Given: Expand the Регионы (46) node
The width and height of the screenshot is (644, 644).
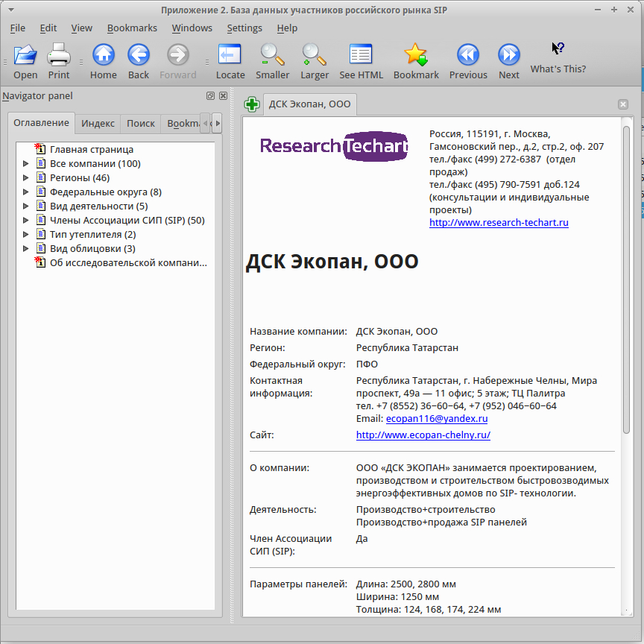Looking at the screenshot, I should (x=25, y=178).
